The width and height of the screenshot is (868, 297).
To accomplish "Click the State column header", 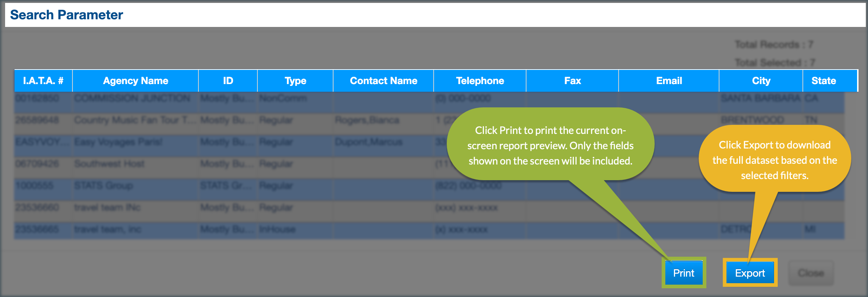I will pos(824,81).
